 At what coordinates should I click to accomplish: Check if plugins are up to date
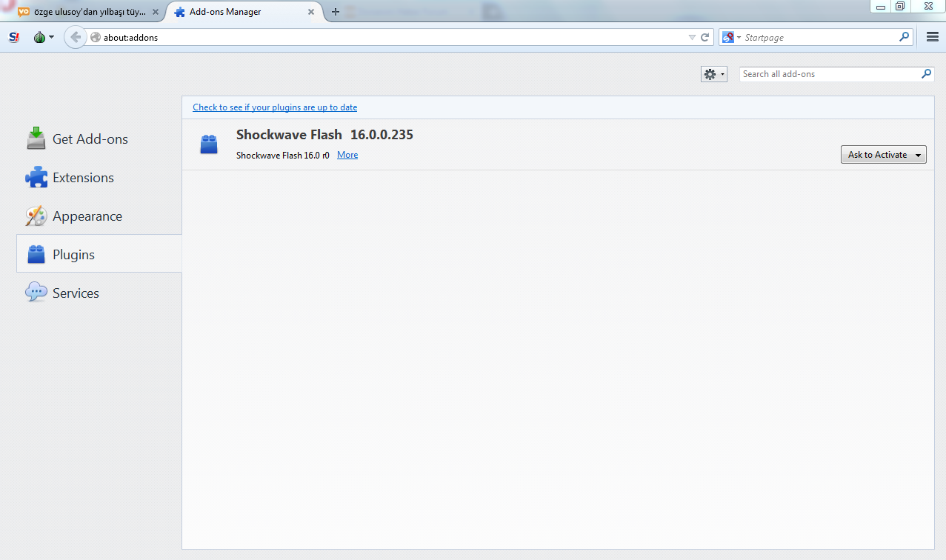(275, 107)
